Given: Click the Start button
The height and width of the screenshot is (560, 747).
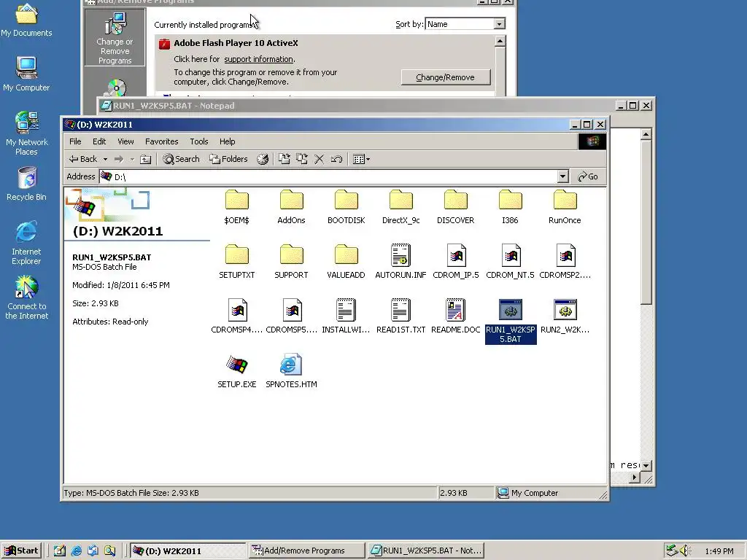Looking at the screenshot, I should click(21, 551).
